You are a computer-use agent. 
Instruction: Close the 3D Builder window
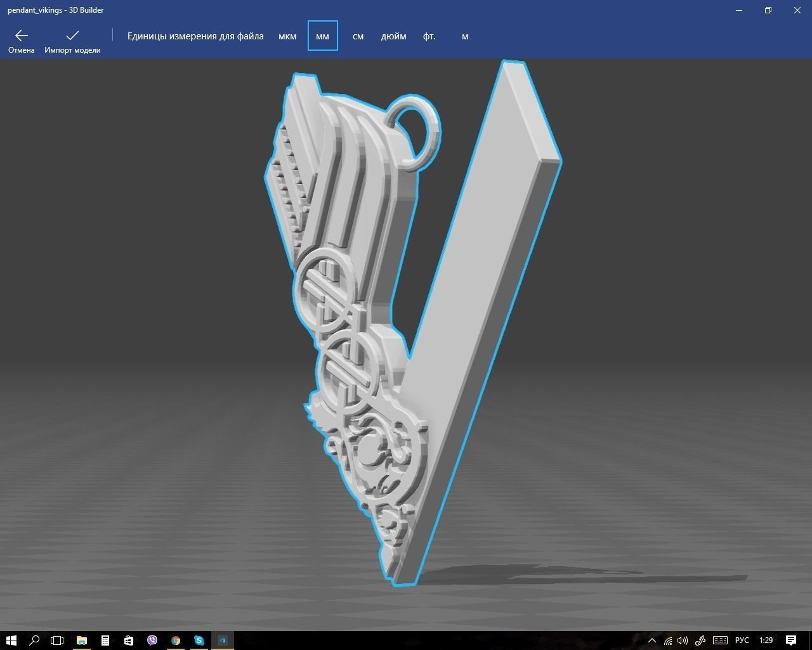(797, 10)
